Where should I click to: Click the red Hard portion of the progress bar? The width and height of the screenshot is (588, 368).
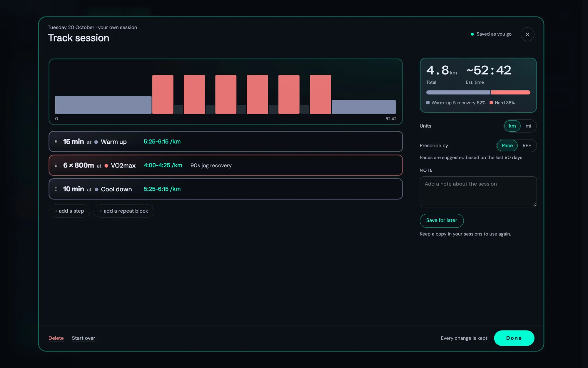(511, 92)
